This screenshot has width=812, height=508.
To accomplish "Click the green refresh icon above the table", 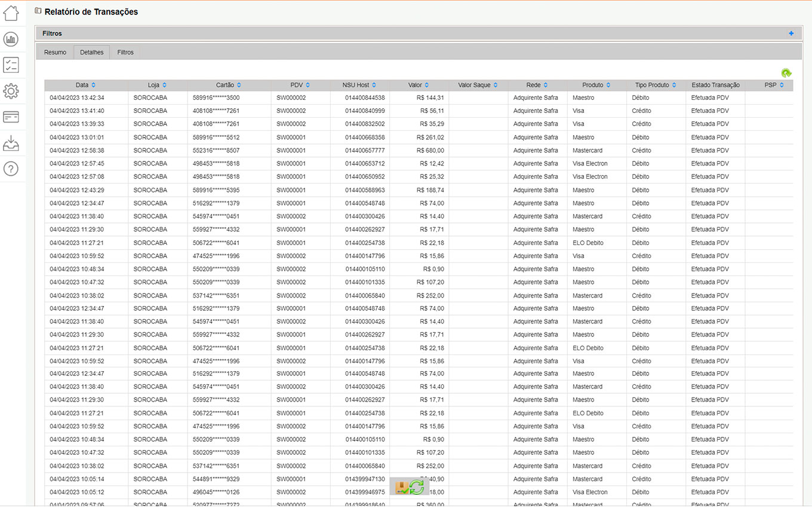I will coord(786,73).
